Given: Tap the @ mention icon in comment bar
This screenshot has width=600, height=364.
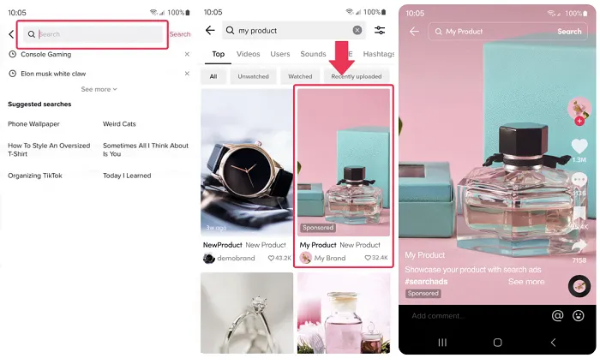Looking at the screenshot, I should (557, 316).
